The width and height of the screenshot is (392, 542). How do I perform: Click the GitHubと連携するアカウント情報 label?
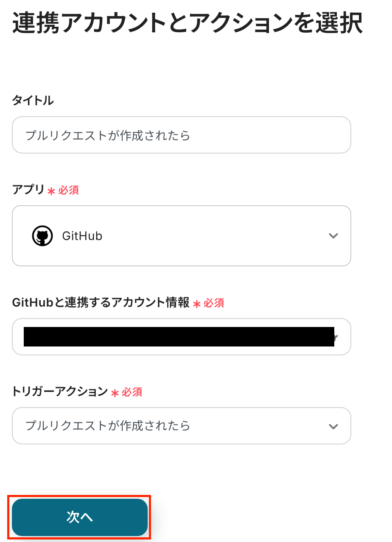click(101, 303)
